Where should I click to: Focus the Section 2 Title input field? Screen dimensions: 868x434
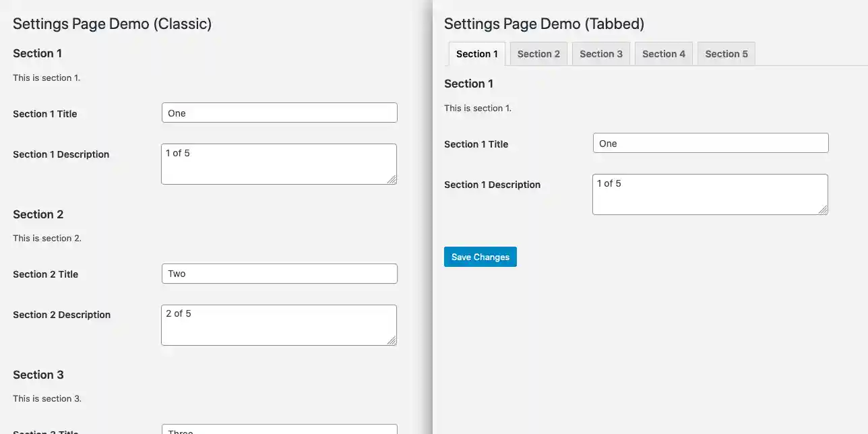pyautogui.click(x=280, y=274)
